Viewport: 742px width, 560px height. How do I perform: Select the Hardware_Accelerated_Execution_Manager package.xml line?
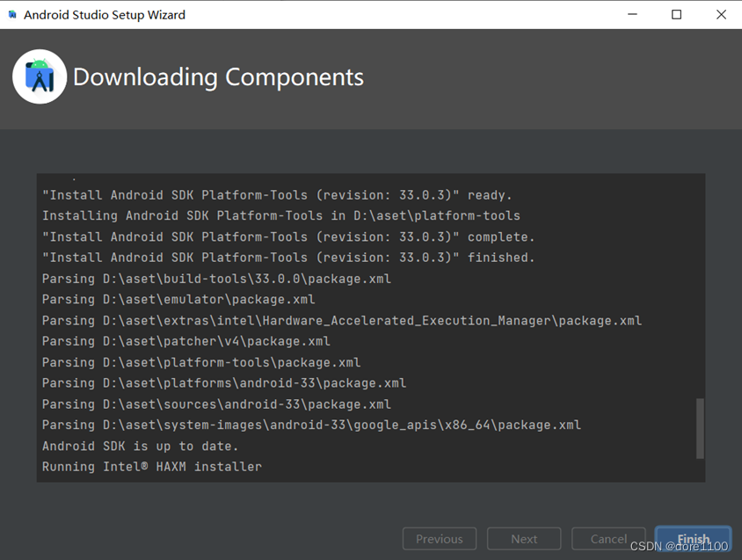click(342, 321)
